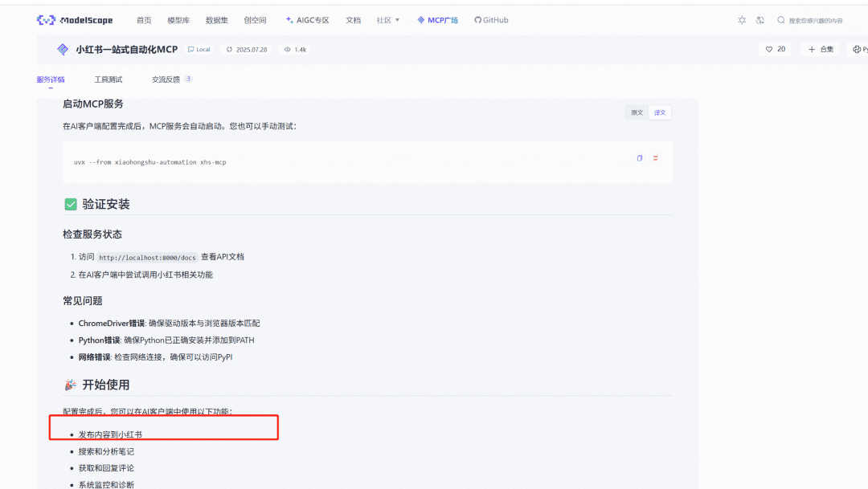Click the 小红书一站式自动化MCP title
This screenshot has height=489, width=868.
point(127,49)
